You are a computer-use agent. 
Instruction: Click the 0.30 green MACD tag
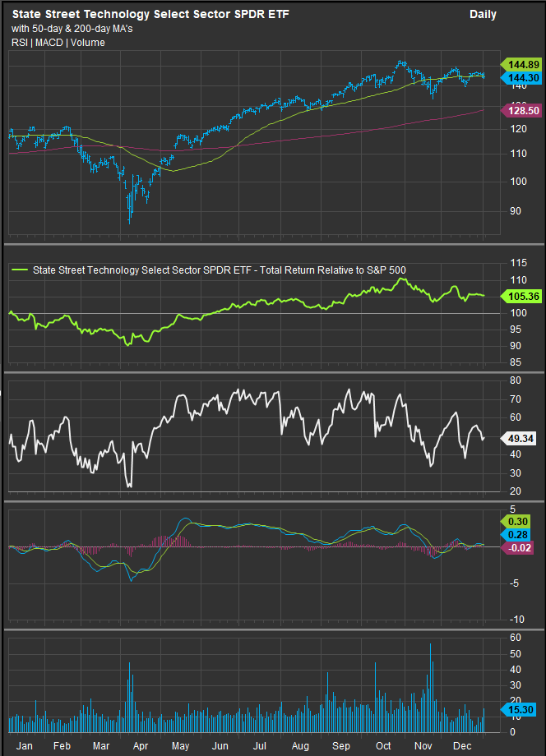[518, 522]
